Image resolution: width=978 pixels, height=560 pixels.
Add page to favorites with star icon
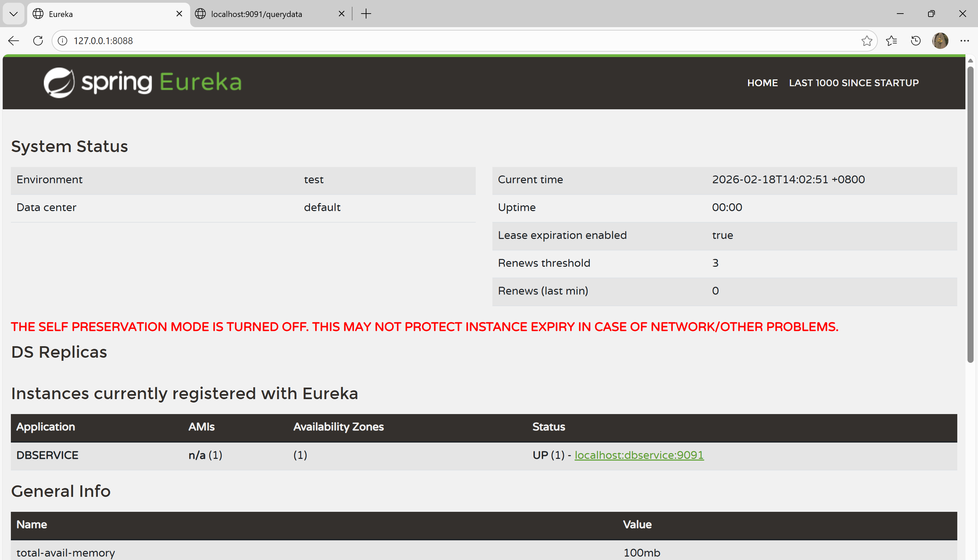pyautogui.click(x=866, y=41)
